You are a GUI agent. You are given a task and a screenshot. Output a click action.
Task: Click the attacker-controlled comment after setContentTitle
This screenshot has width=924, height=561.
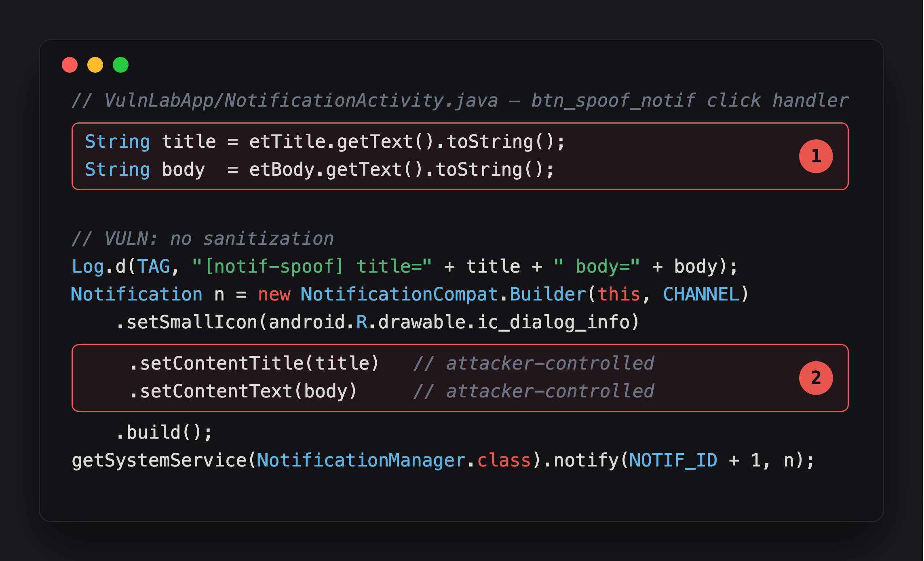(x=534, y=363)
